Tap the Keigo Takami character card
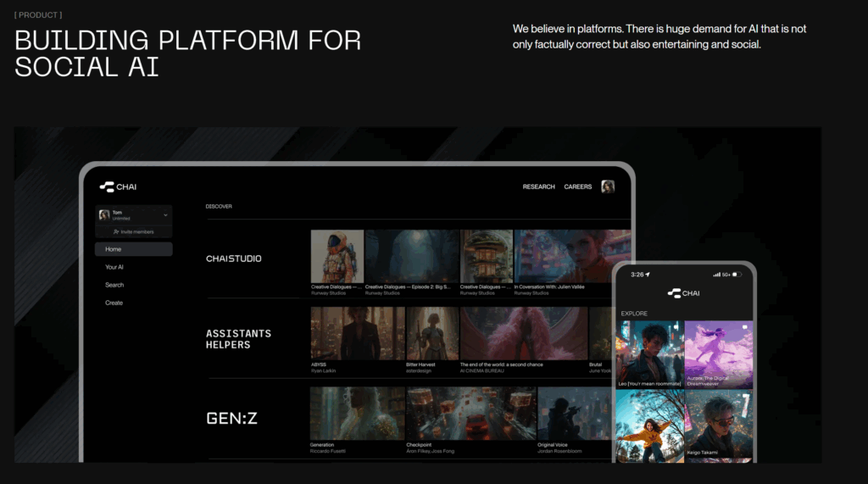 pos(719,424)
